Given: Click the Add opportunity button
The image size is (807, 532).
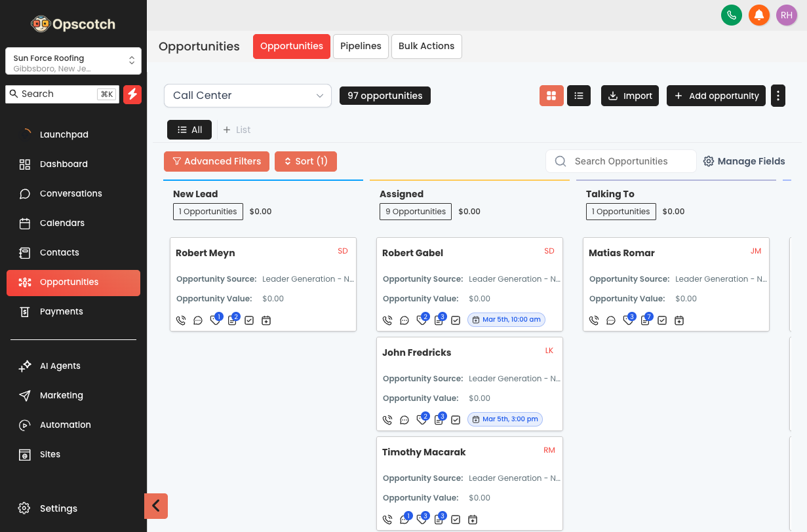Looking at the screenshot, I should tap(717, 96).
